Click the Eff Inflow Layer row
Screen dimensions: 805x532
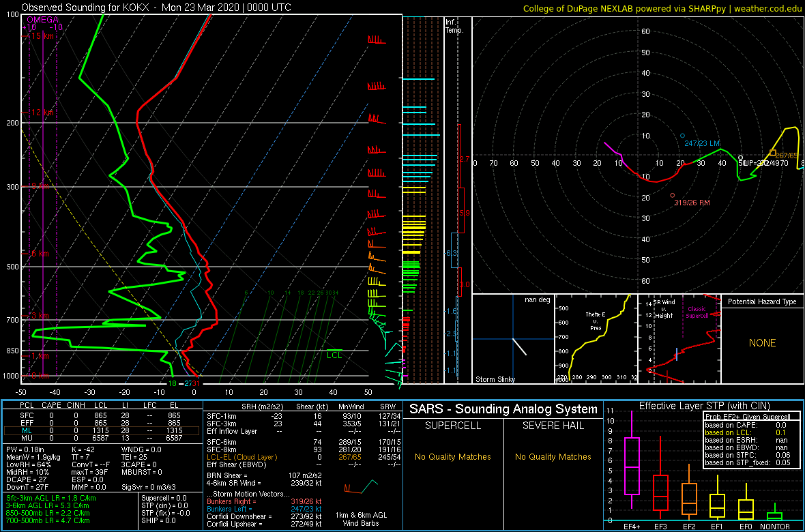(304, 430)
